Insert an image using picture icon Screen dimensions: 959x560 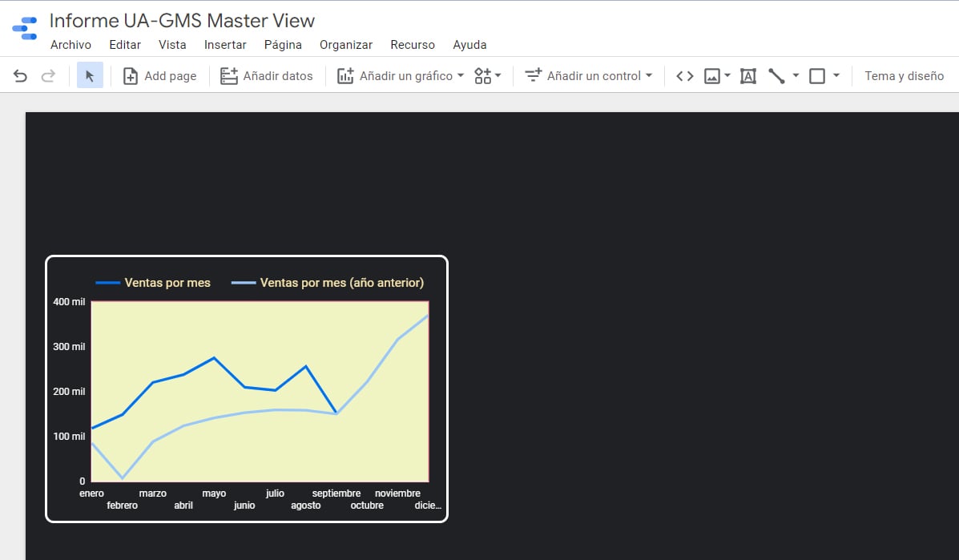[x=712, y=76]
